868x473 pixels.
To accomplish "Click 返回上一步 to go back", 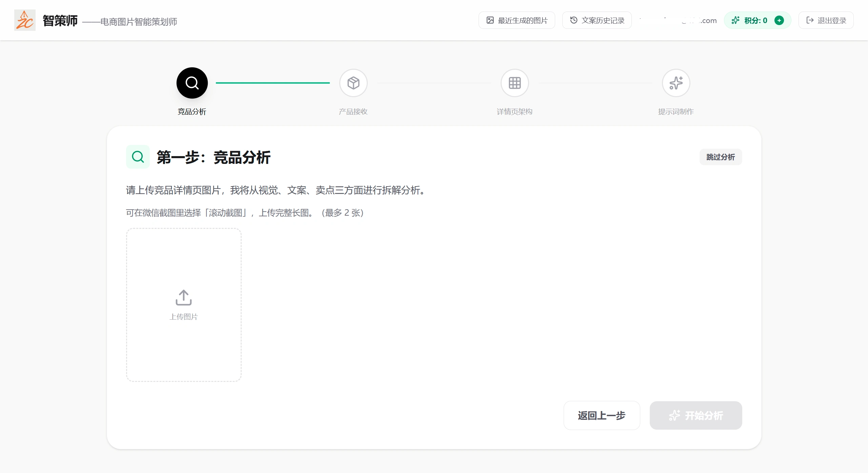I will coord(601,416).
